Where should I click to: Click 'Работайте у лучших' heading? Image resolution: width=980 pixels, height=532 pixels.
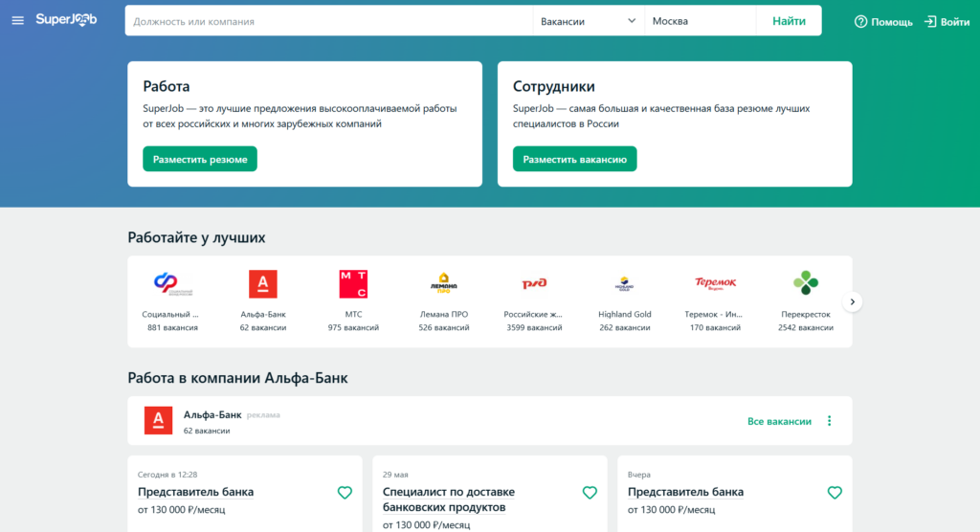196,237
